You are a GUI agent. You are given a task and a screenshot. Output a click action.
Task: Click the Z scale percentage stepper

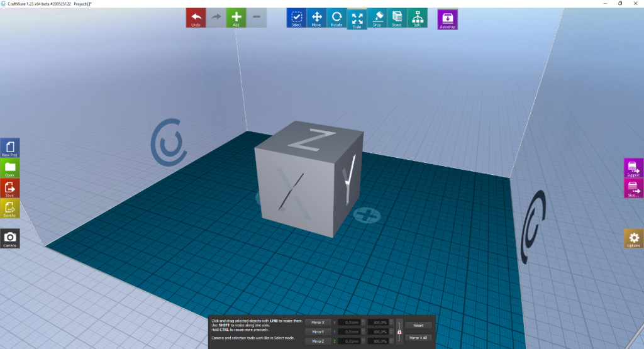[x=390, y=341]
